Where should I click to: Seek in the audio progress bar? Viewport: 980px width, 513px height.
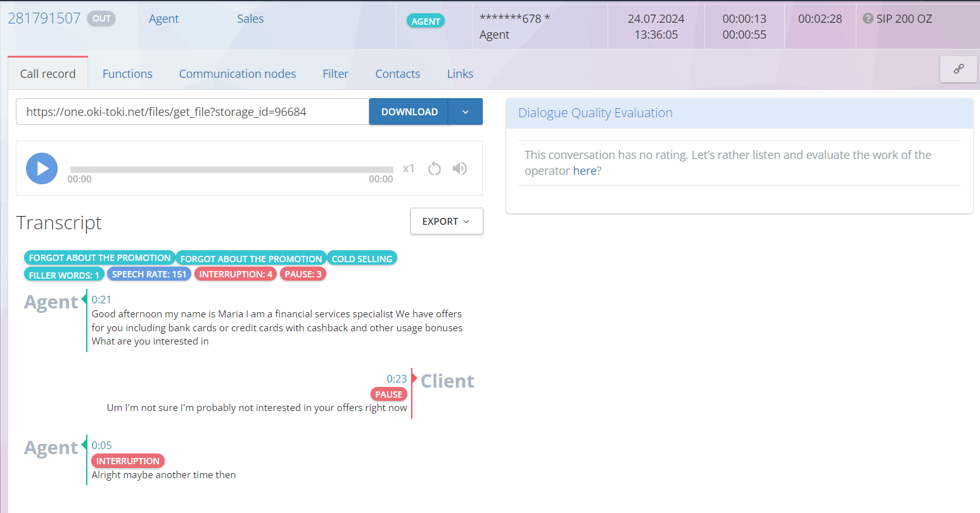coord(231,169)
